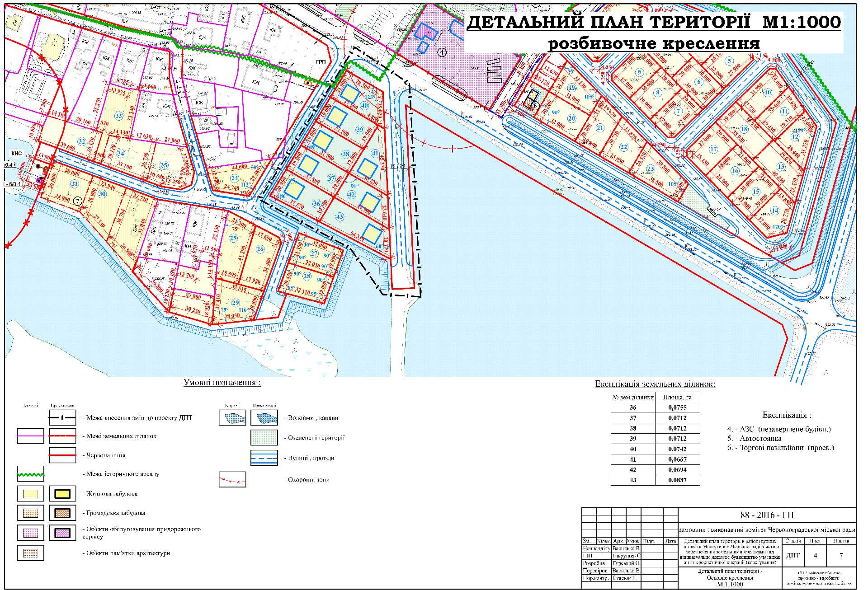Click the 5. - Автостоянка explication entry
This screenshot has width=868, height=590.
coord(754,438)
